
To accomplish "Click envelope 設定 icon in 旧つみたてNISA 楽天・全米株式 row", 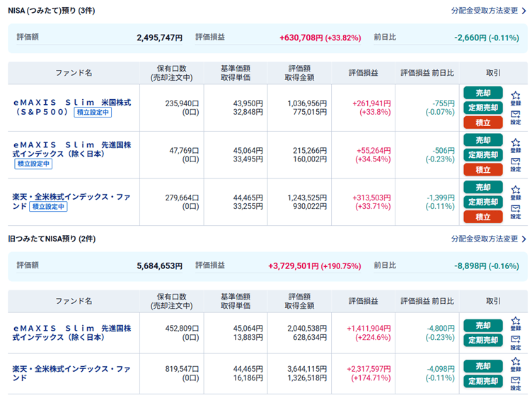I will (515, 383).
